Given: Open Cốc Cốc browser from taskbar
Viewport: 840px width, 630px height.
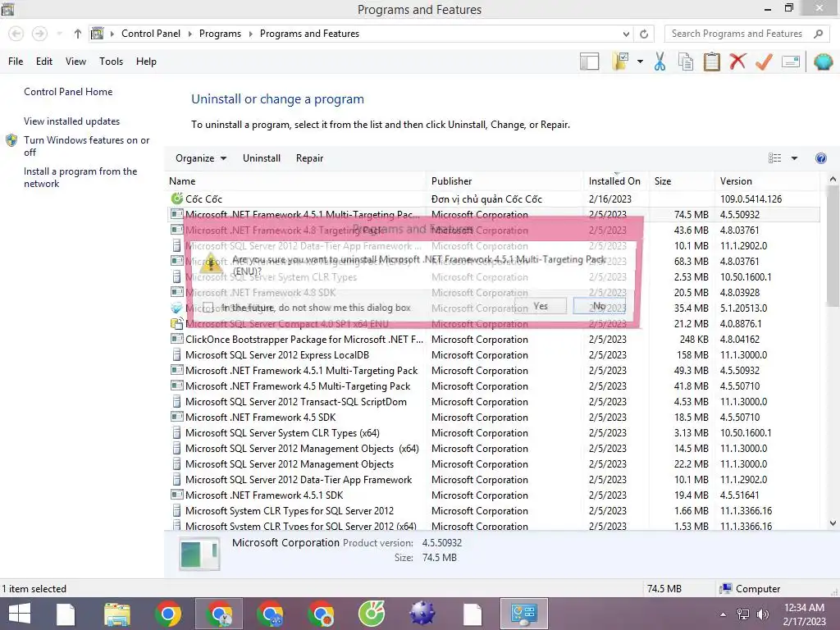Looking at the screenshot, I should click(372, 614).
